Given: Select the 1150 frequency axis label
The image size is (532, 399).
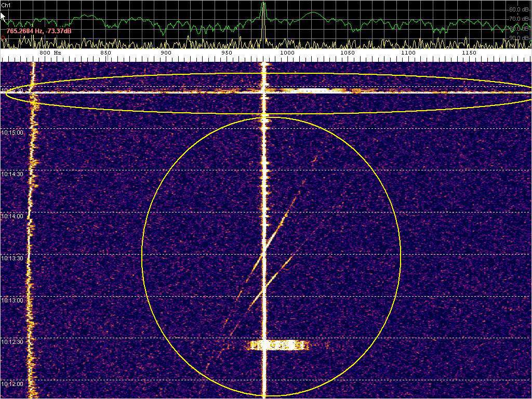Looking at the screenshot, I should coord(469,53).
